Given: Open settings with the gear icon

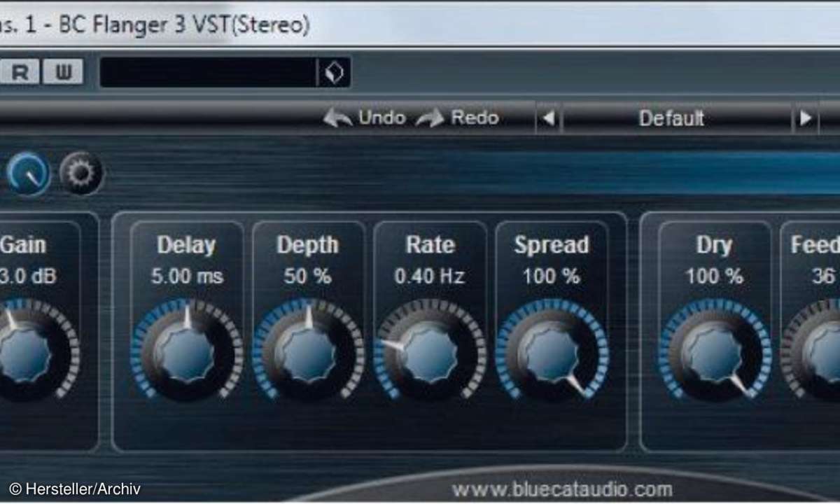Looking at the screenshot, I should pos(81,173).
